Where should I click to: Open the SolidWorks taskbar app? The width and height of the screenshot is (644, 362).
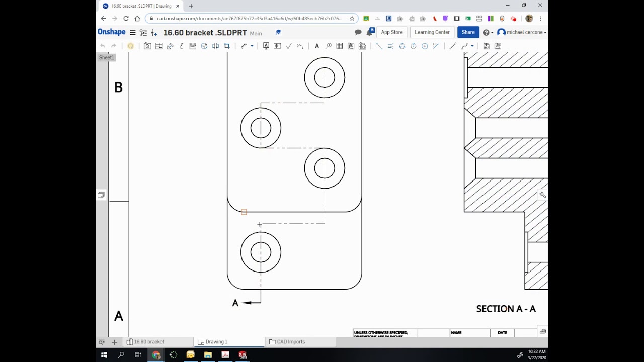[243, 355]
